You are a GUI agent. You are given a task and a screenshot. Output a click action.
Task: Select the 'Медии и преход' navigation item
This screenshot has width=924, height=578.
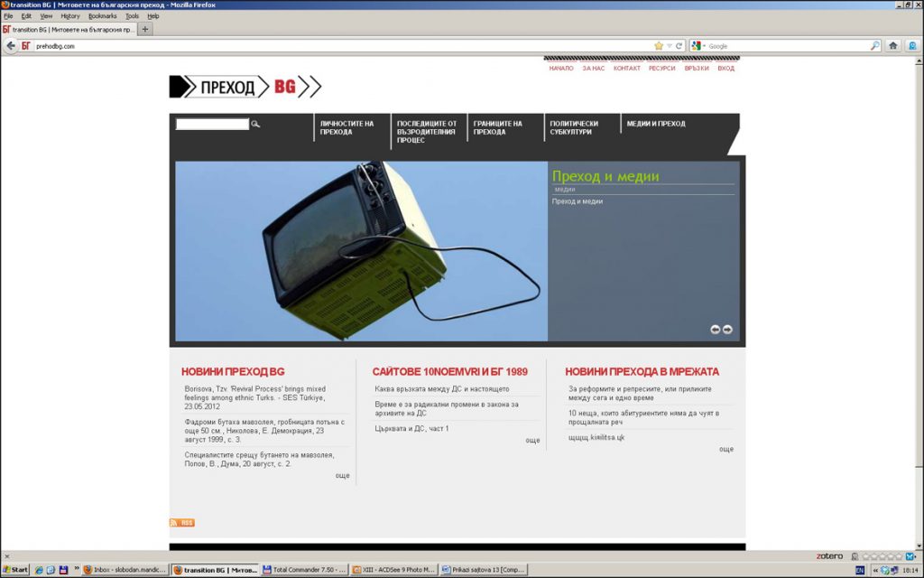pyautogui.click(x=656, y=124)
